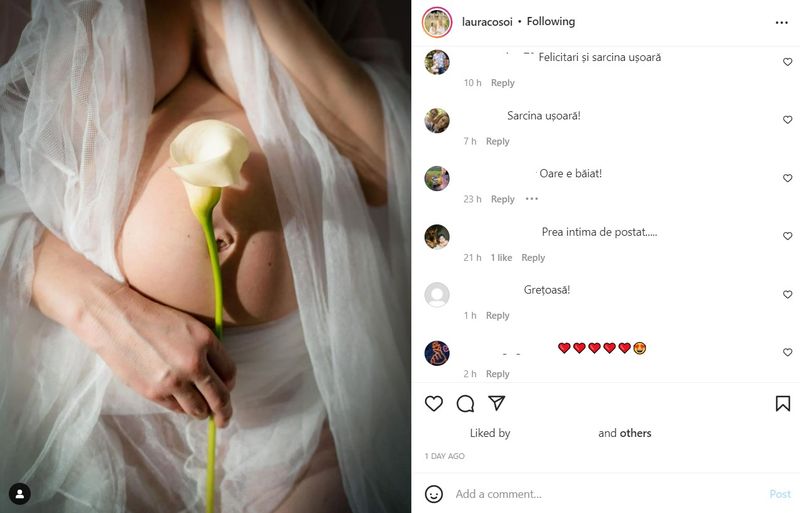Screen dimensions: 800x513
Task: Click the tagged people icon on the photo
Action: click(19, 494)
